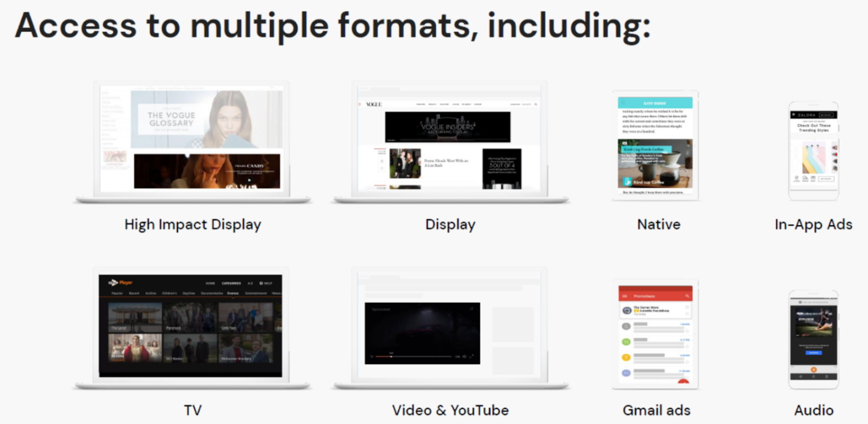
Task: Open the Categories menu in ITV Player
Action: (x=231, y=283)
